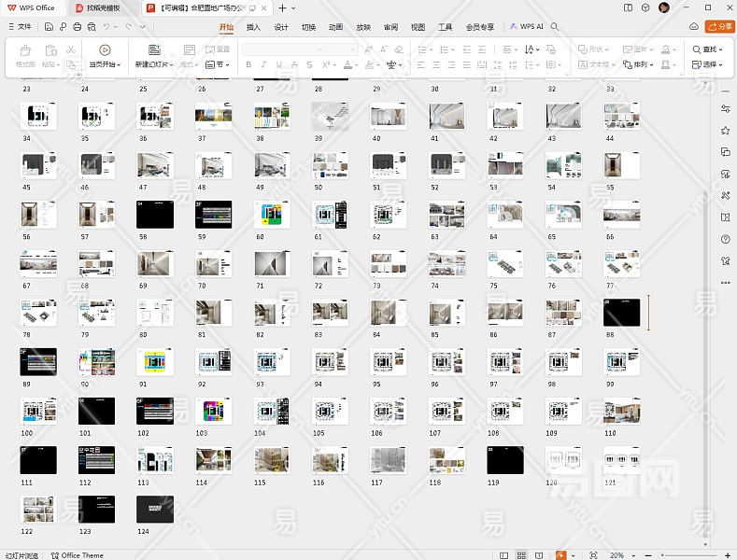Open the new tab plus button

pos(282,7)
